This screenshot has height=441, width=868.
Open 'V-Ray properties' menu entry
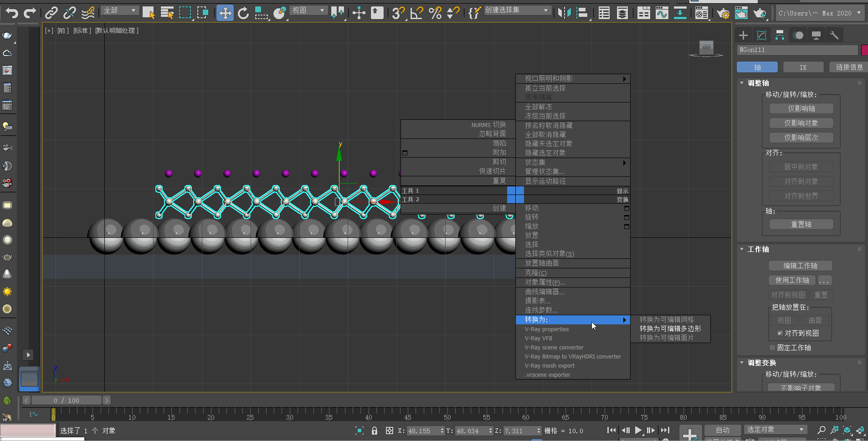tap(573, 329)
